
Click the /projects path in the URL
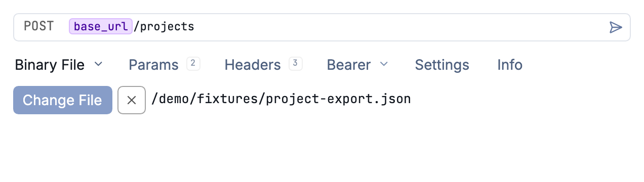pyautogui.click(x=164, y=27)
